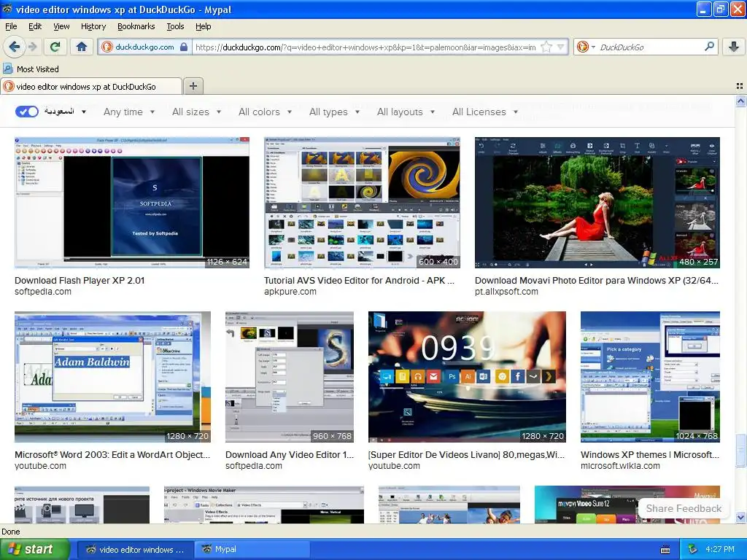
Task: Expand the All layouts dropdown
Action: (x=406, y=112)
